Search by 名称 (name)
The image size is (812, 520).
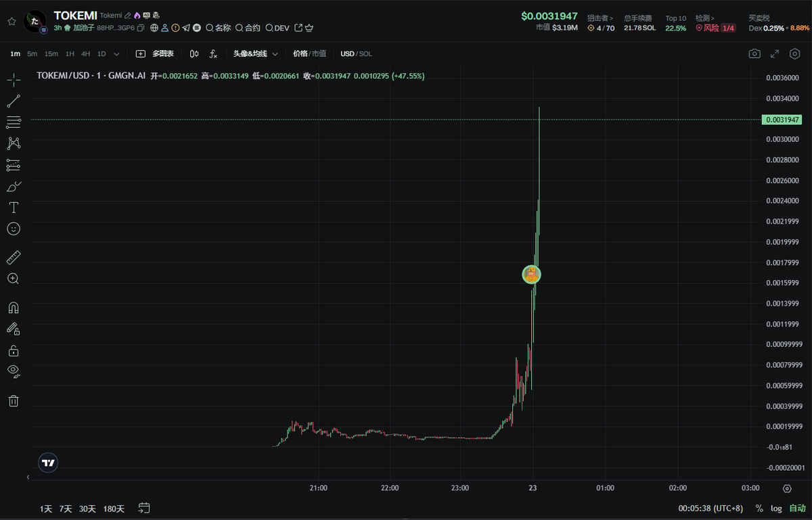point(219,28)
